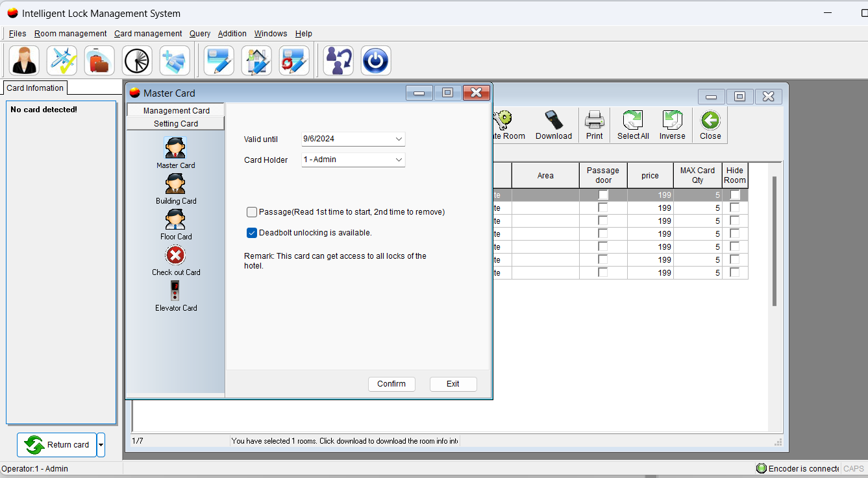Click the Exit button in Master Card dialog
Screen dimensions: 868x478
click(x=453, y=384)
